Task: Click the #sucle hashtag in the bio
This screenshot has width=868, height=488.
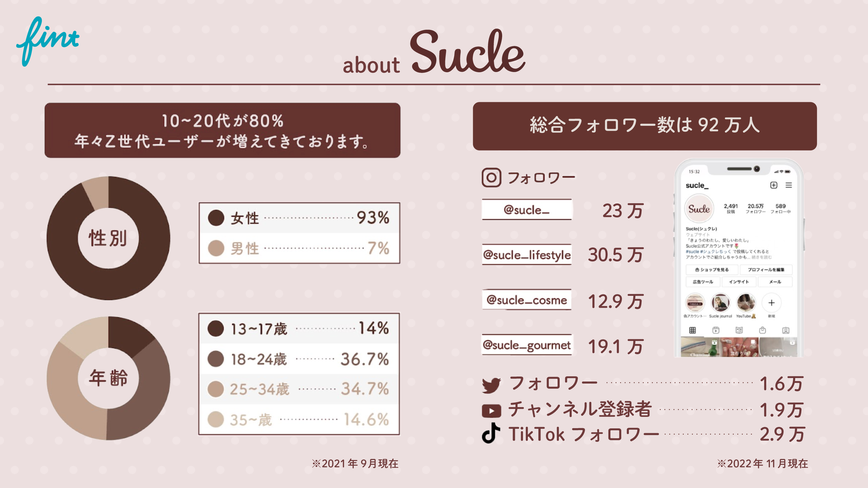Action: coord(692,252)
